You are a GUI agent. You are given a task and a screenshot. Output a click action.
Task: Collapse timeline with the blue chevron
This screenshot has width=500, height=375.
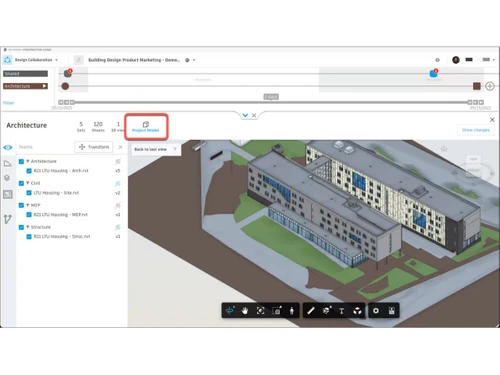245,115
